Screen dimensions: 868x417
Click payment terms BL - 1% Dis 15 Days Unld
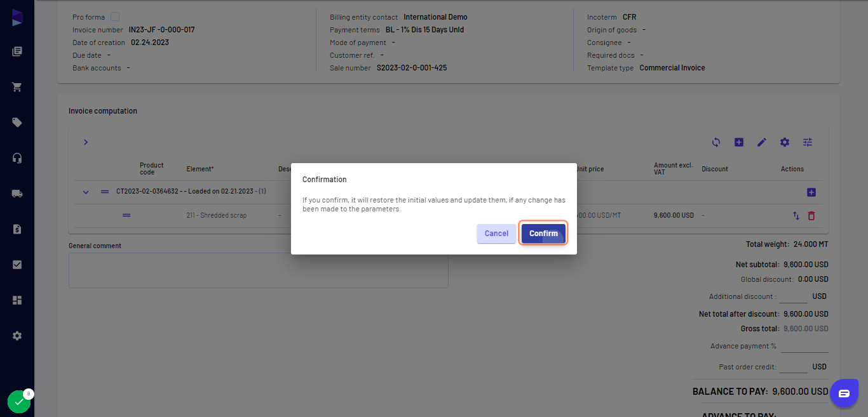click(424, 30)
